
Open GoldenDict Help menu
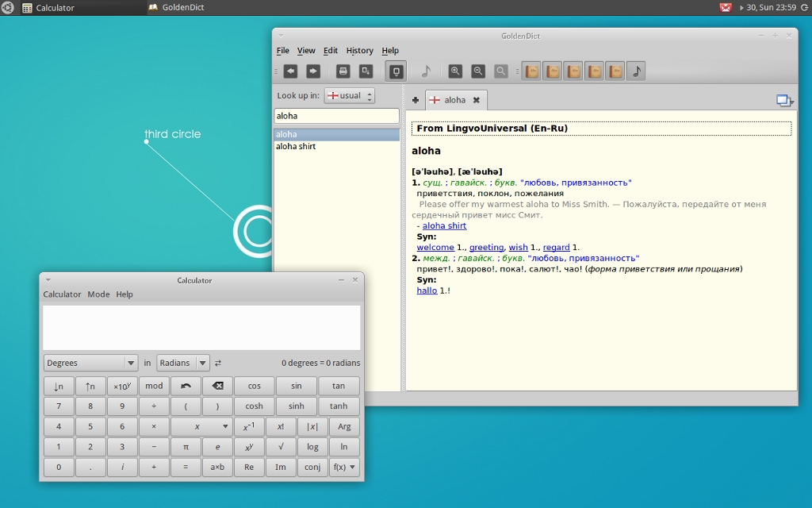click(390, 50)
